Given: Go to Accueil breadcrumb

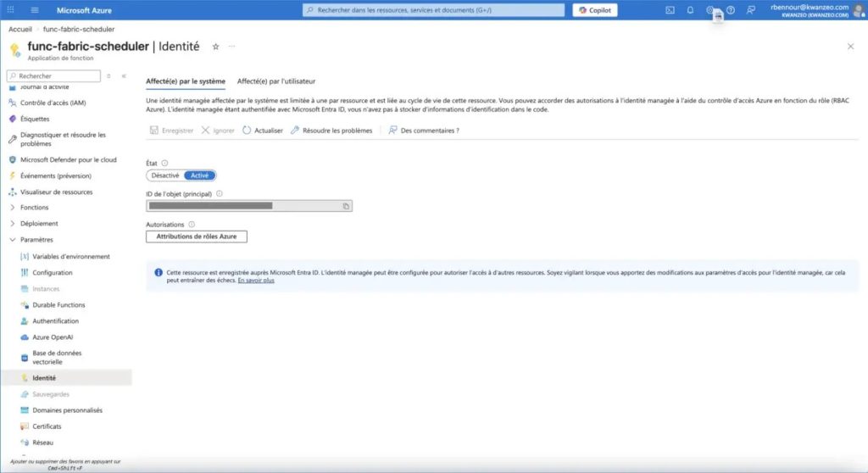Looking at the screenshot, I should point(20,29).
